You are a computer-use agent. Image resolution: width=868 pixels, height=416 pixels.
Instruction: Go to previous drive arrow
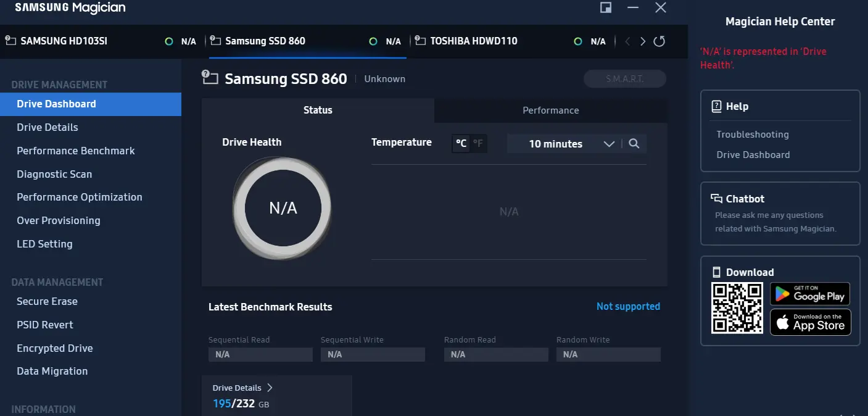627,41
